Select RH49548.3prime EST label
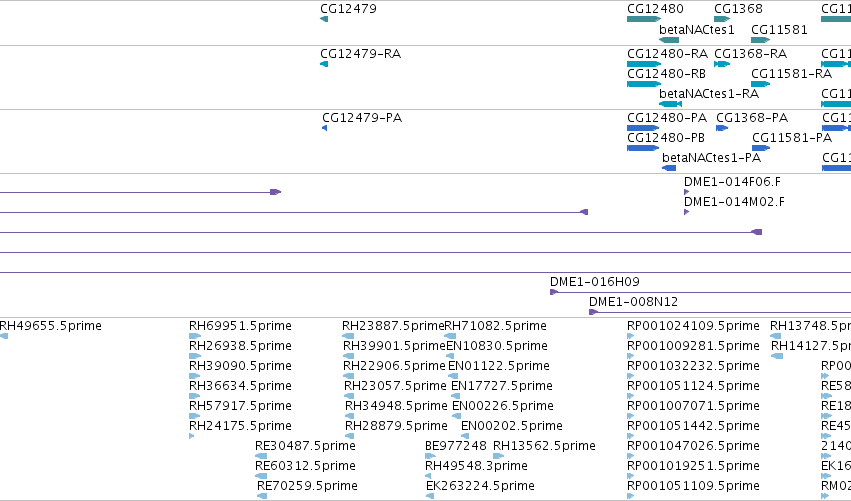851x501 pixels. pyautogui.click(x=477, y=466)
